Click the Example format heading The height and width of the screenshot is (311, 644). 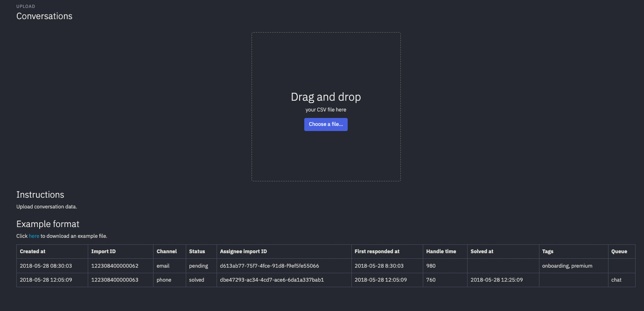pyautogui.click(x=48, y=224)
